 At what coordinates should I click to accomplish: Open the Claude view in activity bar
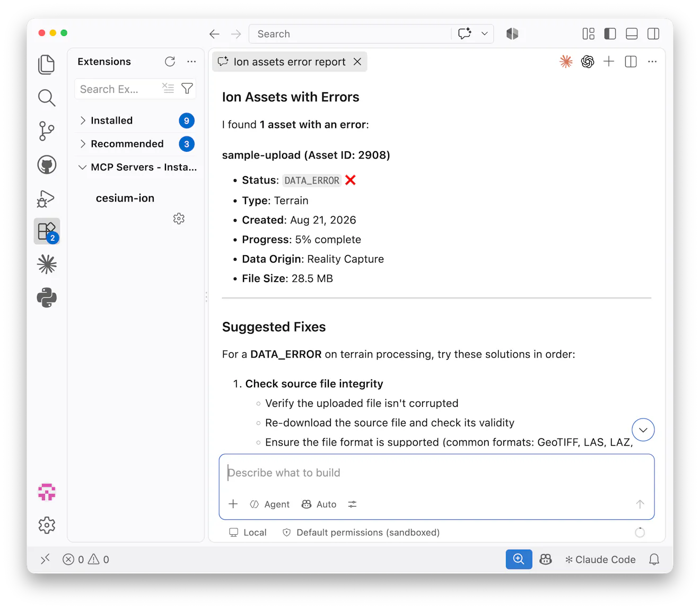(x=47, y=264)
